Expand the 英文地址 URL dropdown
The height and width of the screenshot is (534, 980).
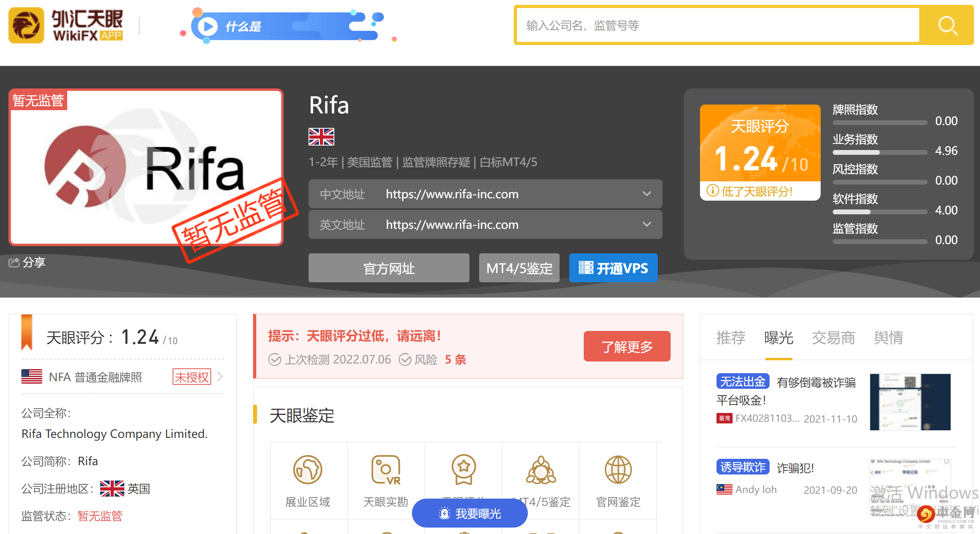point(646,224)
